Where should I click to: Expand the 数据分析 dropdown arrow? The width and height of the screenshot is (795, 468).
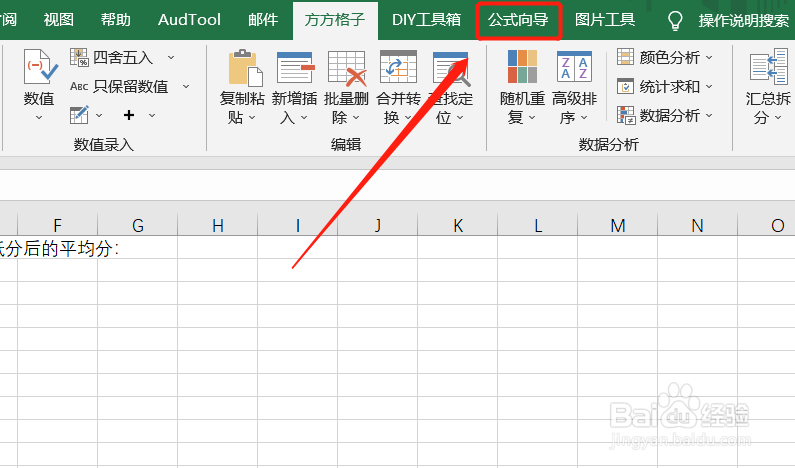709,116
